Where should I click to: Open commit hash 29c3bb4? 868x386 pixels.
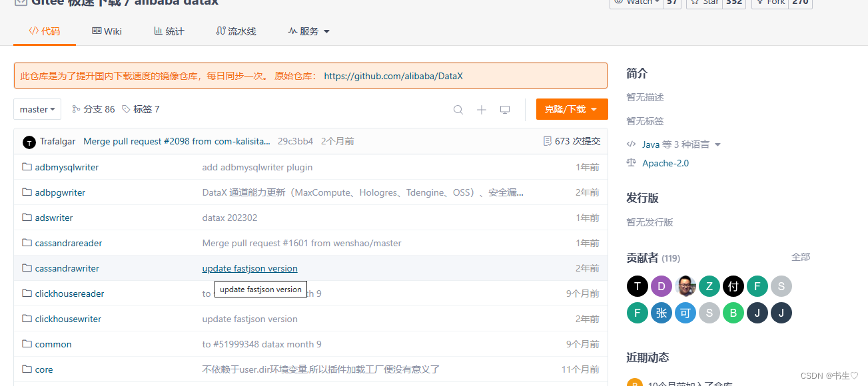(295, 141)
